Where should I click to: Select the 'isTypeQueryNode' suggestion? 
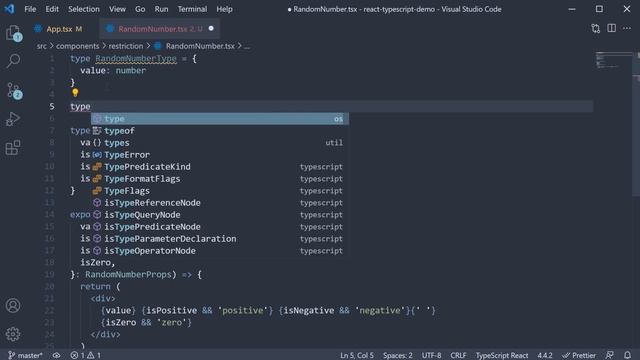pos(220,215)
